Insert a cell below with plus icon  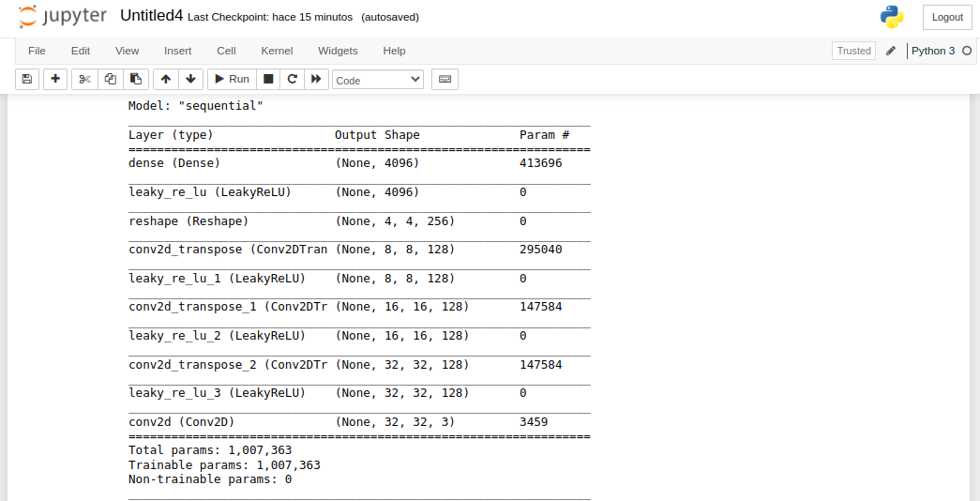pyautogui.click(x=55, y=80)
